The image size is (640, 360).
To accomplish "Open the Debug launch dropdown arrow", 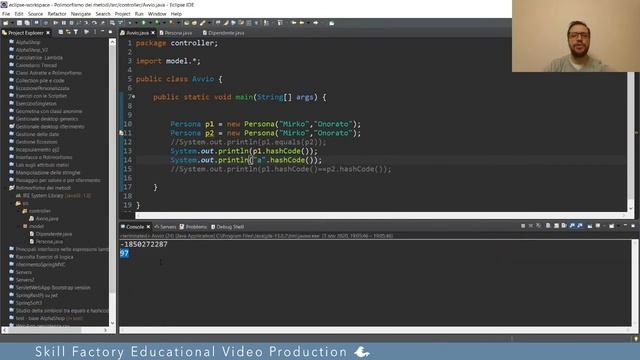I will pyautogui.click(x=136, y=23).
